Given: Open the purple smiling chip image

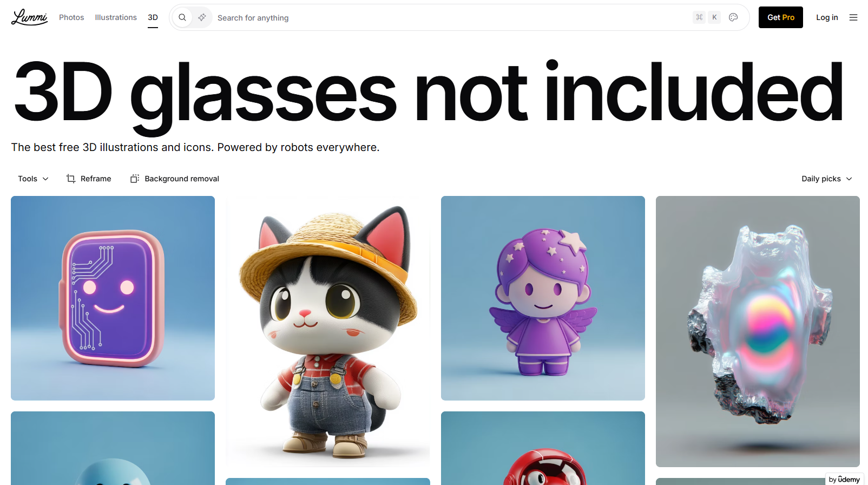Looking at the screenshot, I should click(113, 298).
